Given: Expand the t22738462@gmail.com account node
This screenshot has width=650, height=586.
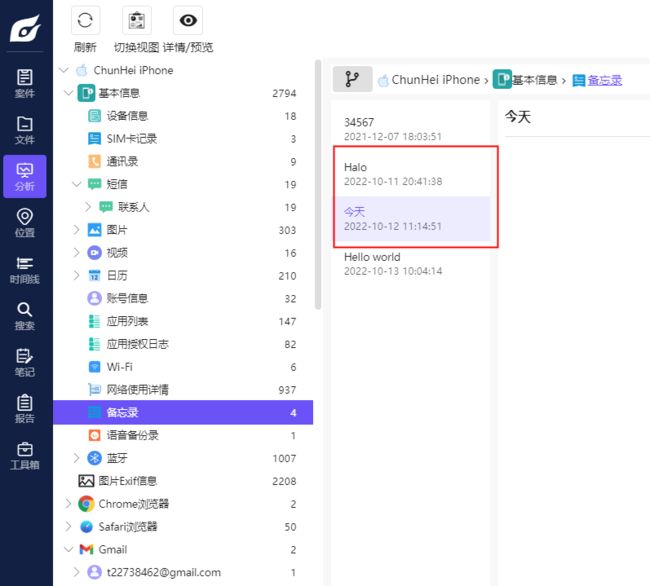Looking at the screenshot, I should [77, 572].
